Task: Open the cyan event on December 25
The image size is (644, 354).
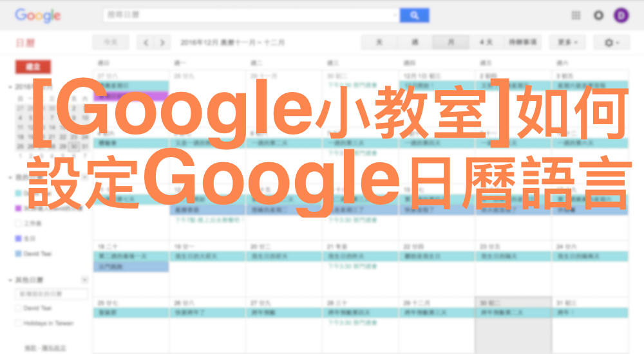Action: click(131, 313)
